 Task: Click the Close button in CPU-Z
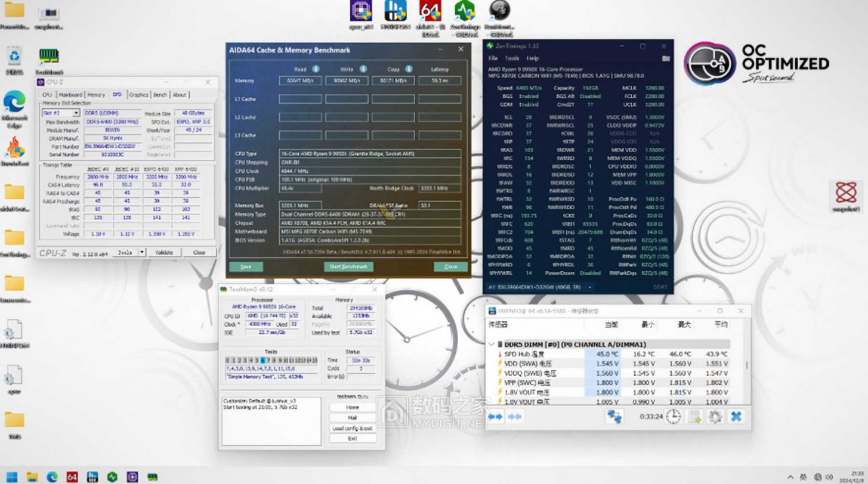[x=199, y=252]
